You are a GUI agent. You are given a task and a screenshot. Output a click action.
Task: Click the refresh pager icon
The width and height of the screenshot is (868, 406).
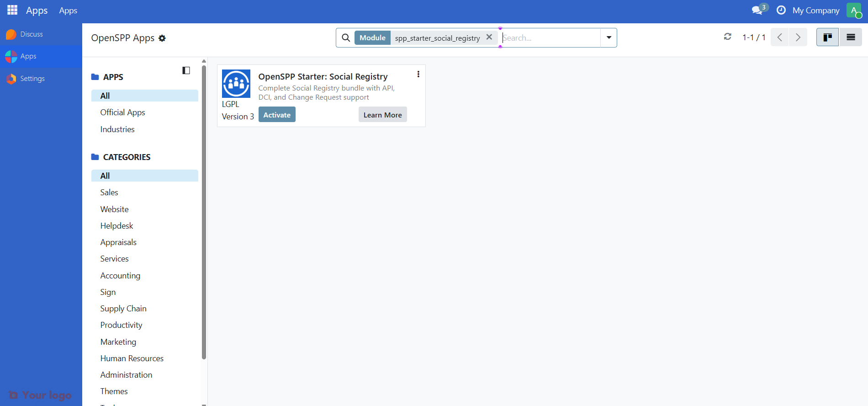pos(728,37)
